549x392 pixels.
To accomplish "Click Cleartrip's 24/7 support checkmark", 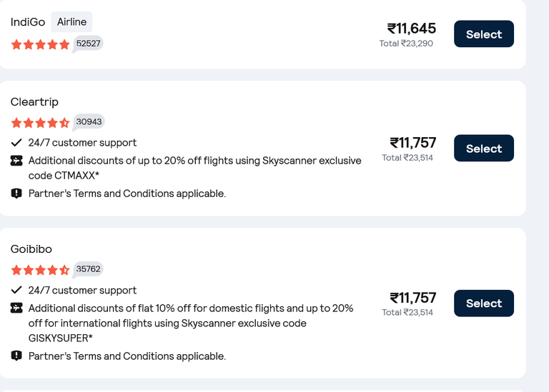I will pyautogui.click(x=16, y=143).
